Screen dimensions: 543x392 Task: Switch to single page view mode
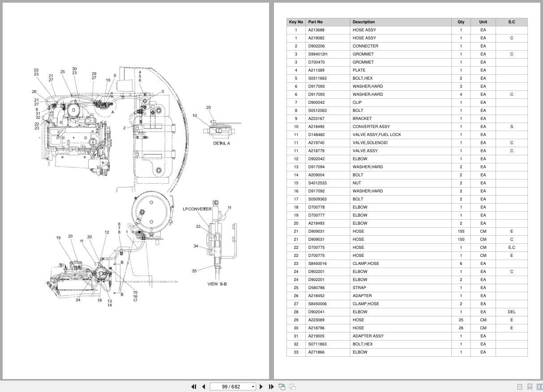(x=520, y=387)
